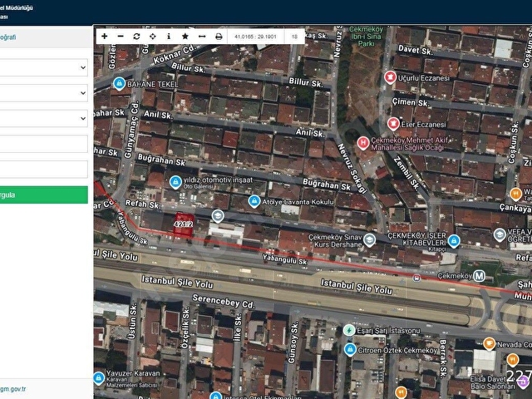Click the Köknar Cd. street label

pyautogui.click(x=174, y=55)
